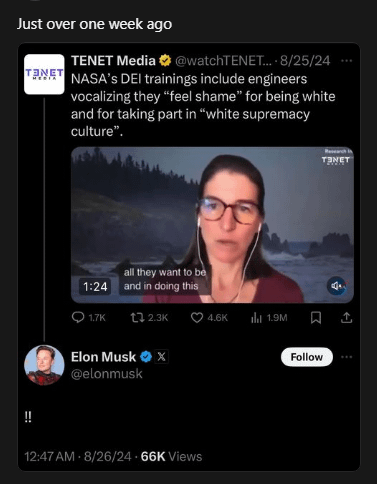Open more options next to Follow button
The width and height of the screenshot is (377, 484).
click(x=347, y=357)
